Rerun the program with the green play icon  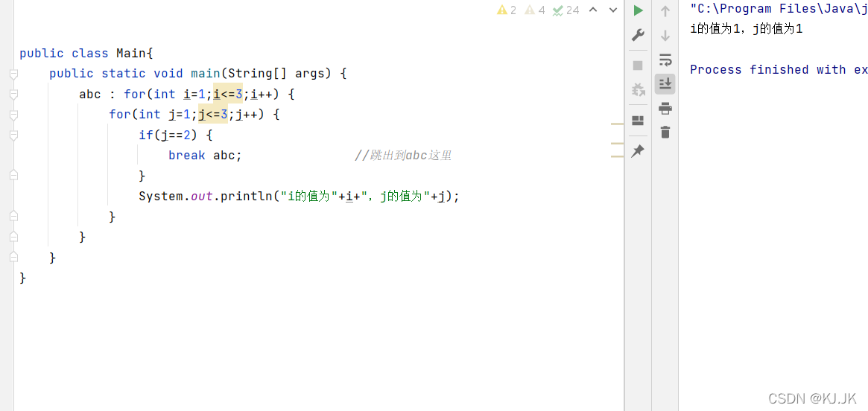pyautogui.click(x=639, y=10)
